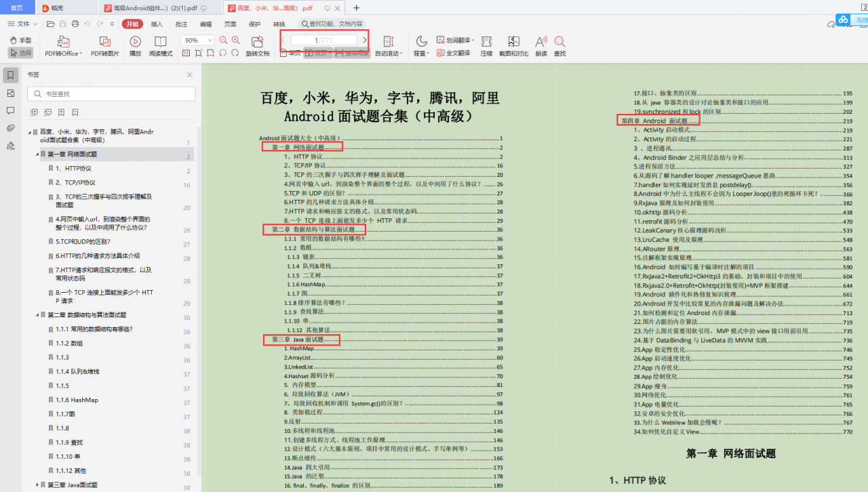Screen dimensions: 868x492
Task: Switch to the 稻壳 tab
Action: click(x=65, y=8)
